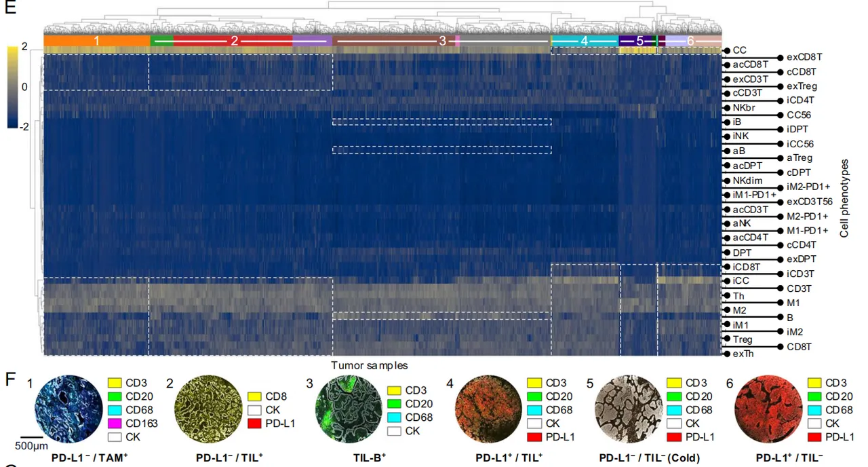Viewport: 868px width, 467px height.
Task: Open the PD-L1−/TAM+ tissue image in panel 1
Action: pyautogui.click(x=63, y=407)
